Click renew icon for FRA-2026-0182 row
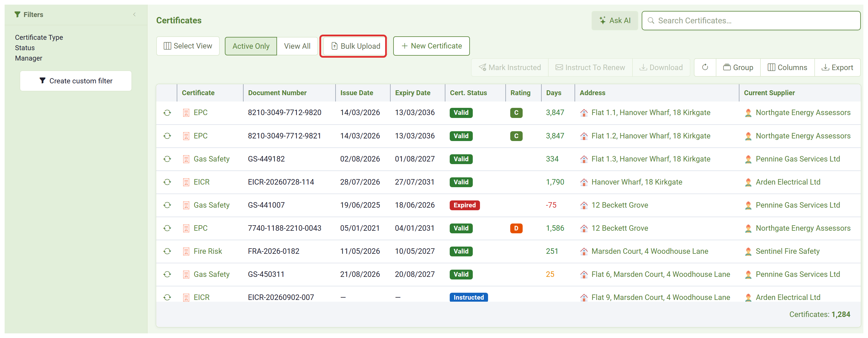The height and width of the screenshot is (338, 868). tap(167, 251)
